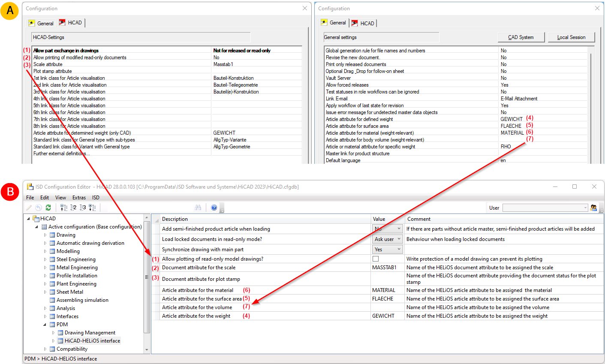The height and width of the screenshot is (364, 605).
Task: Expand the Plant Engineering tree node
Action: (x=45, y=284)
